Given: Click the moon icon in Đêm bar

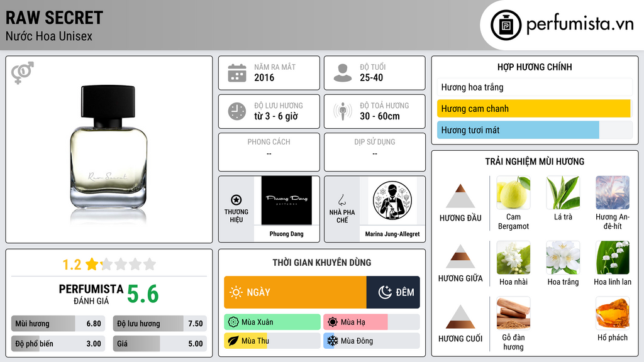Looking at the screenshot, I should coord(385,292).
